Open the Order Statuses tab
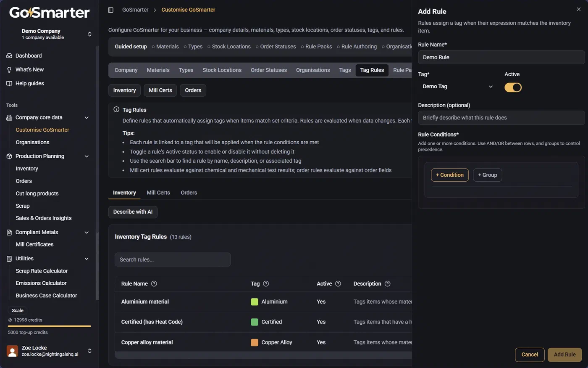 tap(269, 70)
